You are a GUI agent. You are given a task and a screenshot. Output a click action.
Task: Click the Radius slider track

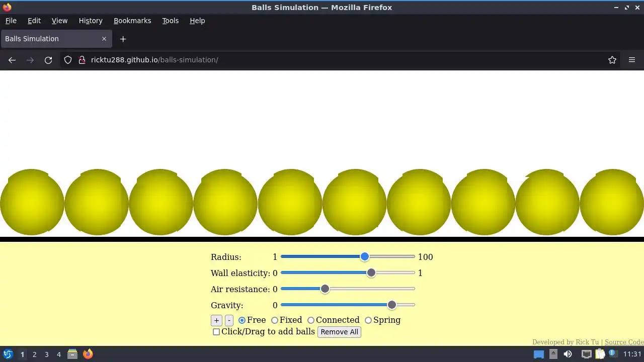[x=348, y=257]
